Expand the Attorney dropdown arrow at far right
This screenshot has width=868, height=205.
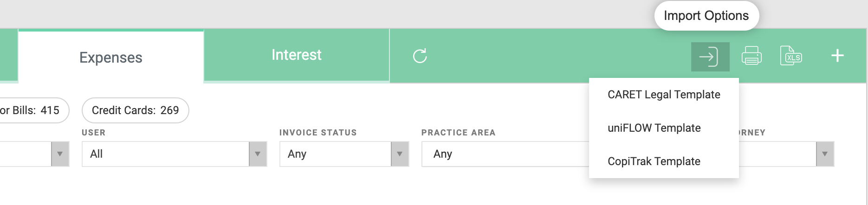(x=825, y=154)
